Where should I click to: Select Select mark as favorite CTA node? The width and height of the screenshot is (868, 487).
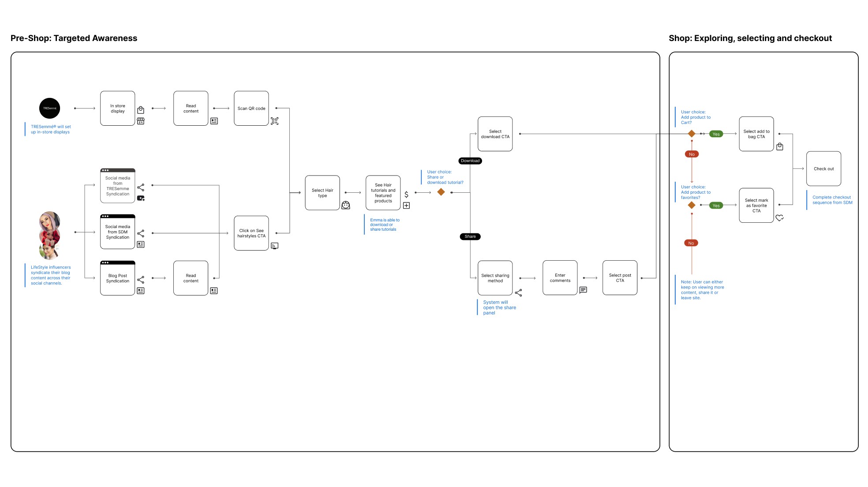[x=756, y=205]
